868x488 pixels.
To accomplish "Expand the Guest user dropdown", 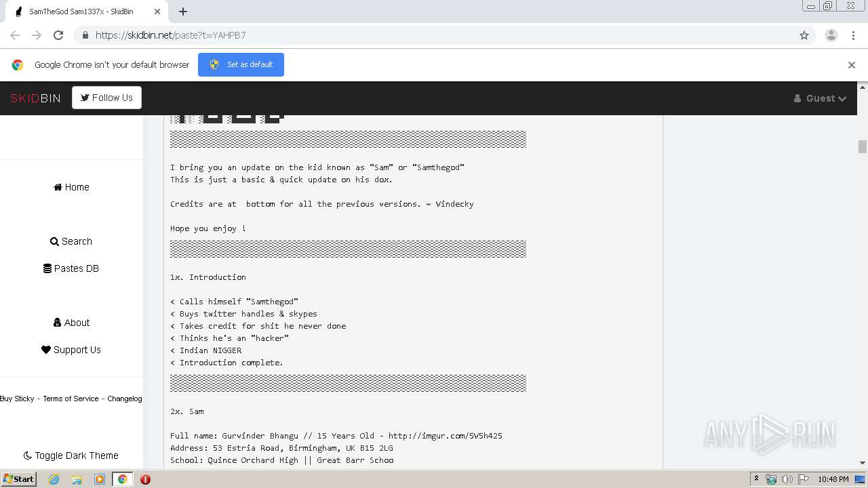I will pyautogui.click(x=820, y=98).
